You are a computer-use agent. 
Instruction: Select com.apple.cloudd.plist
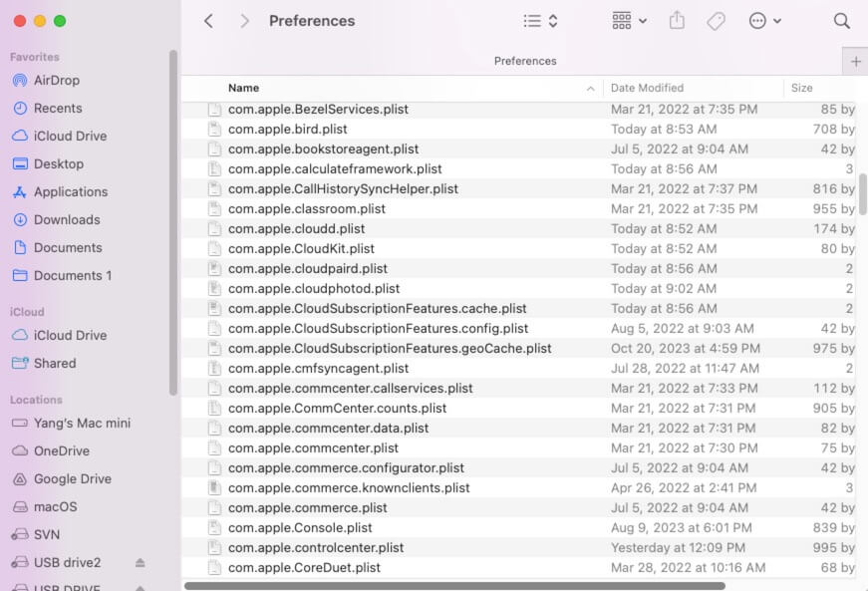pos(296,229)
